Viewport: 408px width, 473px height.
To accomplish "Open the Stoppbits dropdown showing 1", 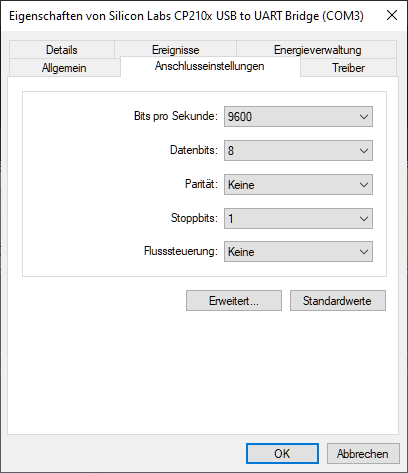I will (x=298, y=219).
